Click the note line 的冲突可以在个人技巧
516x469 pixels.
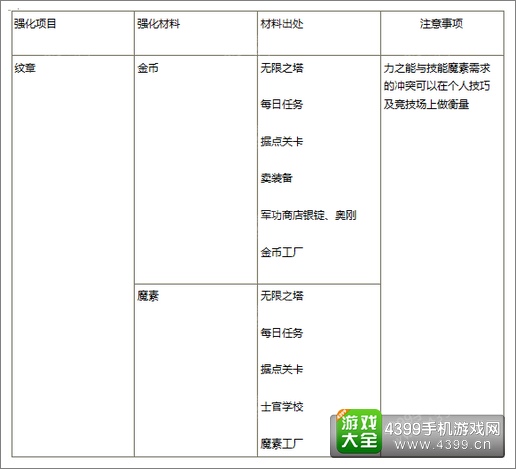tap(437, 86)
